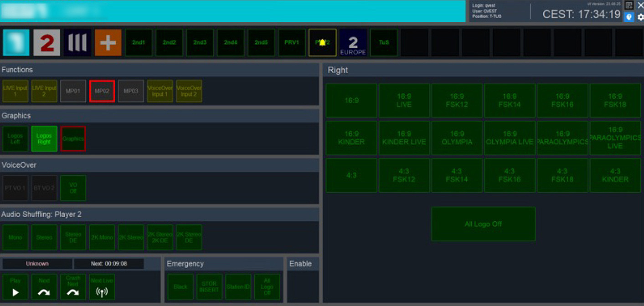Open the settings gear icon

point(640,17)
